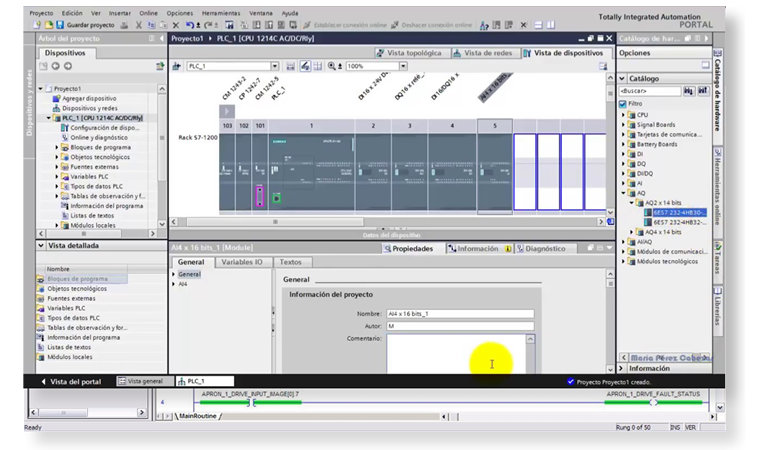Open the Edición menu

pyautogui.click(x=72, y=13)
